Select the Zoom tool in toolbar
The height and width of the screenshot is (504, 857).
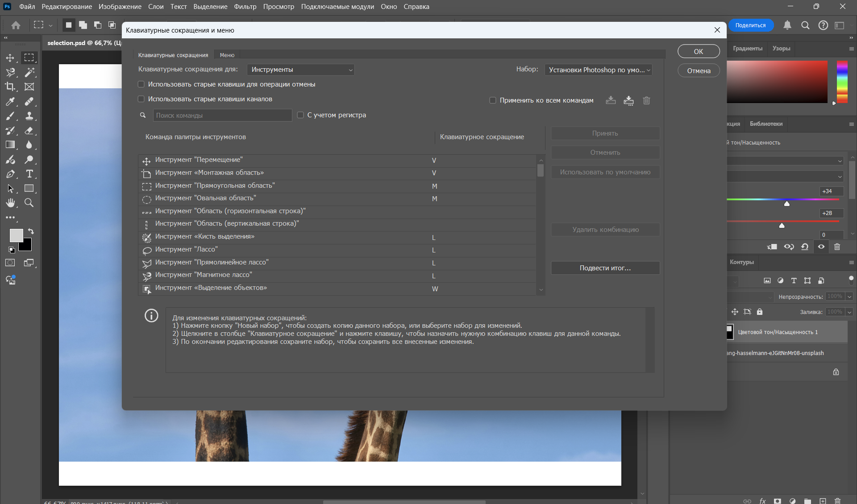(29, 203)
